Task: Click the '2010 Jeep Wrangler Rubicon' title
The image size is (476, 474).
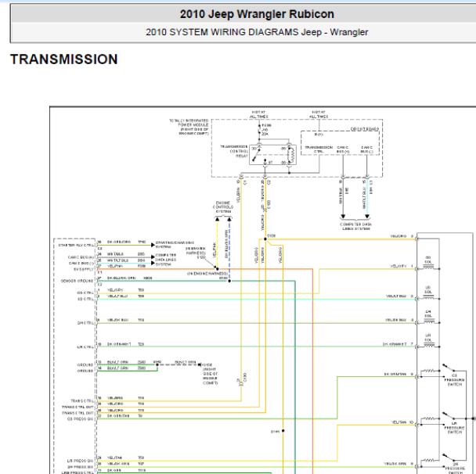Action: click(x=257, y=14)
